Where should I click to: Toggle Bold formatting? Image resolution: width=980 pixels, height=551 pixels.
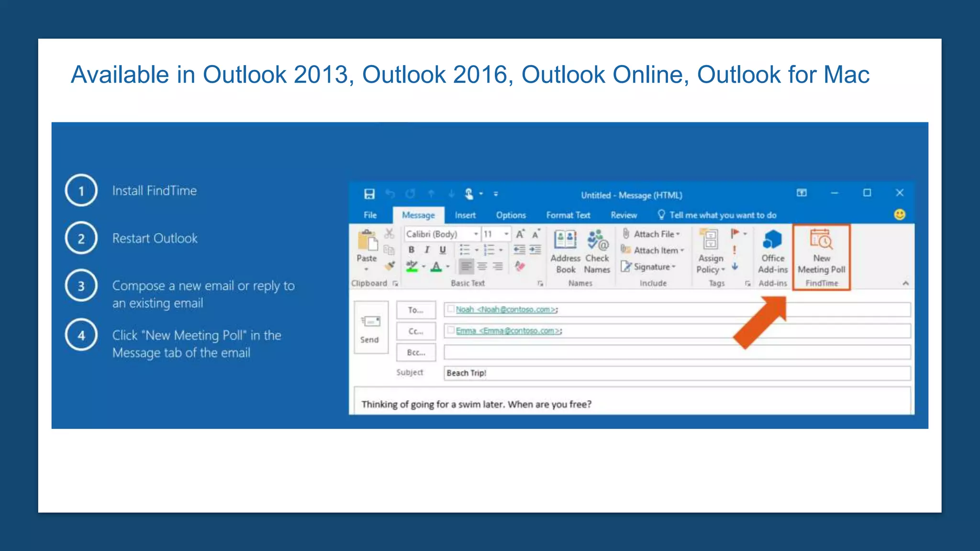point(411,250)
